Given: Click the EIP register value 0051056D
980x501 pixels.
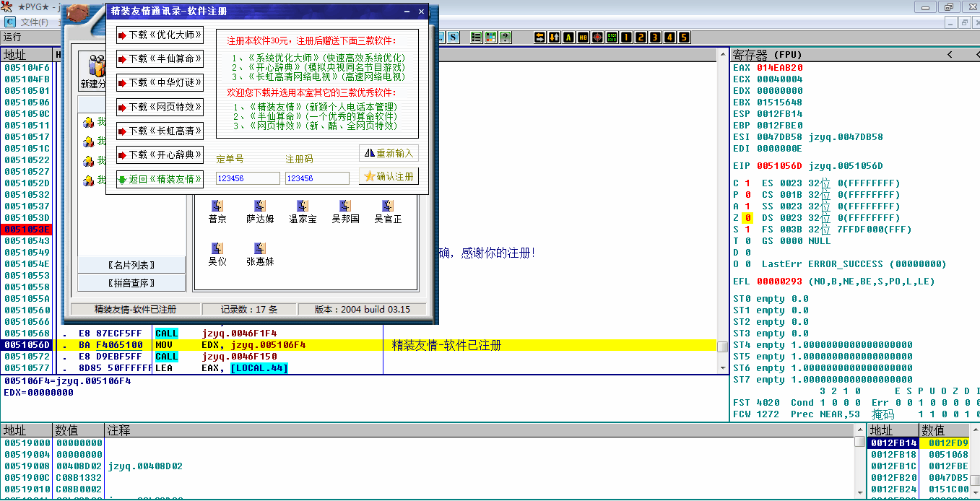Looking at the screenshot, I should point(780,165).
